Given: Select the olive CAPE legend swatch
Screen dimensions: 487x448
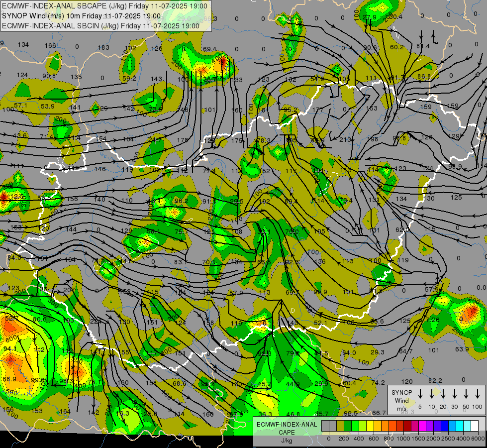Looking at the screenshot, I should point(340,426).
